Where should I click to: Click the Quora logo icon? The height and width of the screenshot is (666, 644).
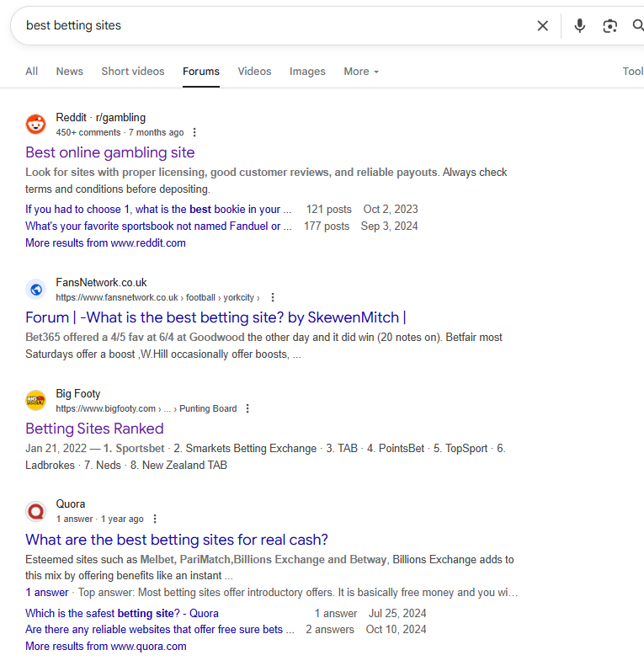tap(35, 511)
